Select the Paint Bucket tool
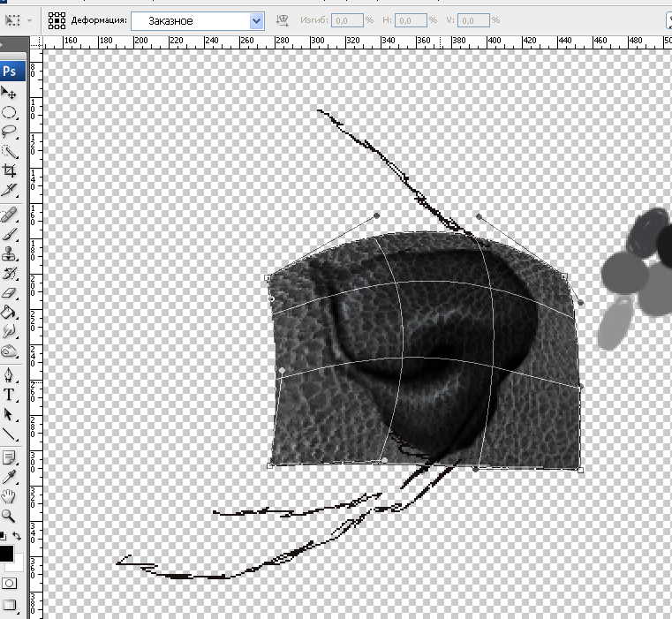Image resolution: width=672 pixels, height=619 pixels. pos(9,312)
